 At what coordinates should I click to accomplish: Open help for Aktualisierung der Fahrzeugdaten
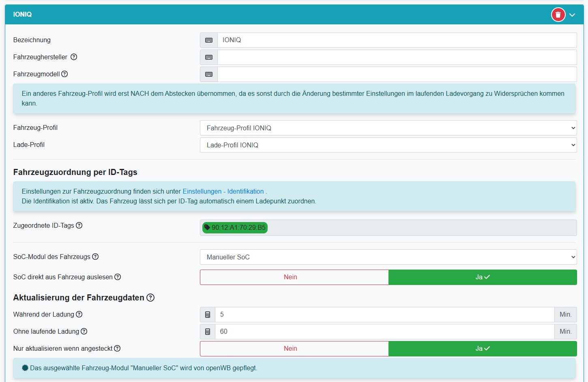[150, 298]
